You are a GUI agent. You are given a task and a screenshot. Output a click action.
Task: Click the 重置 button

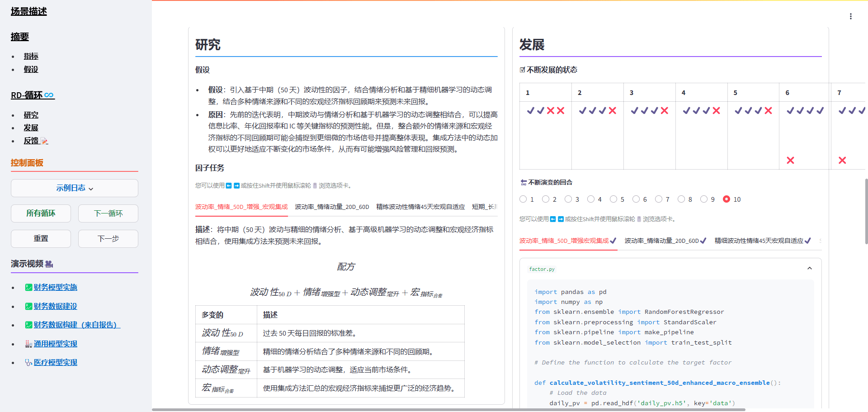[41, 239]
